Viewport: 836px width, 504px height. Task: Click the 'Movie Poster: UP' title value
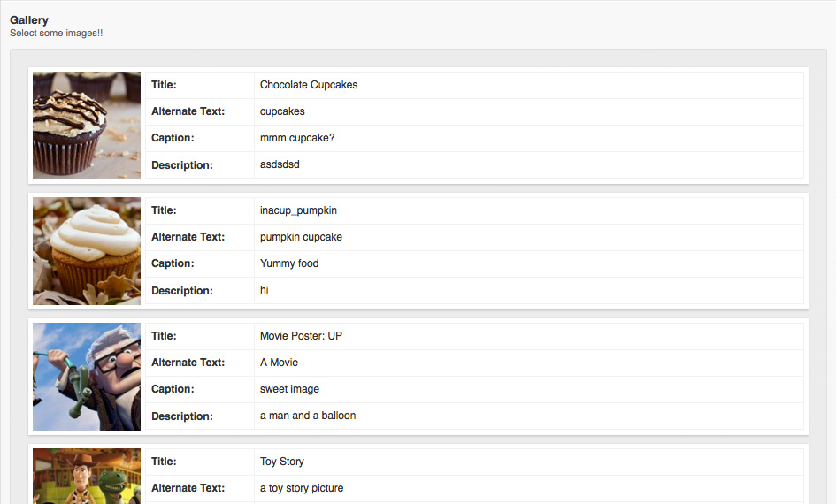click(301, 336)
